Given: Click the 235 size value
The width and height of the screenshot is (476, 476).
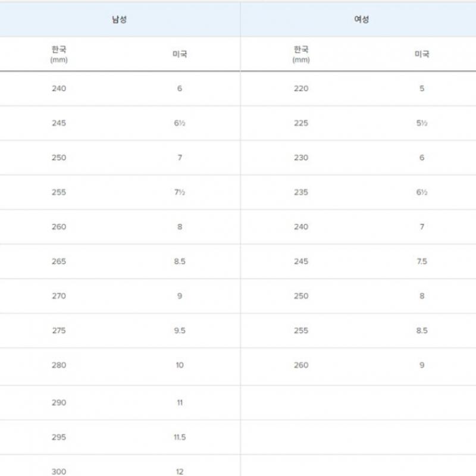Looking at the screenshot, I should click(x=301, y=192).
